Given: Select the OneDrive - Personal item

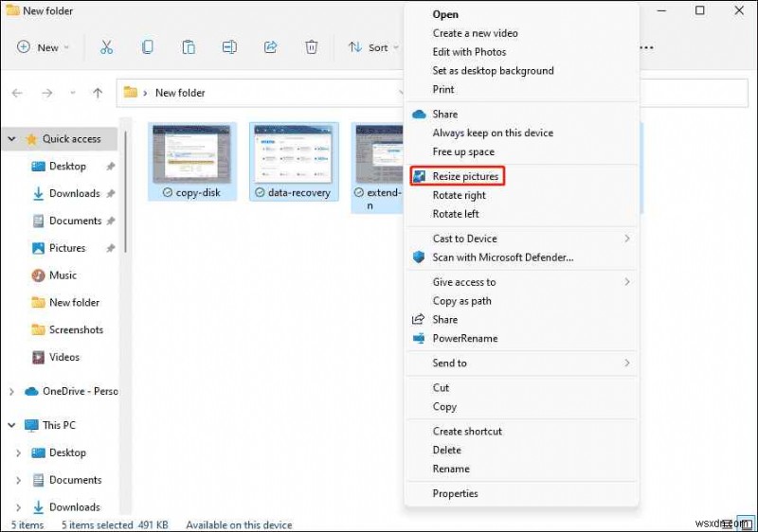Looking at the screenshot, I should (71, 391).
